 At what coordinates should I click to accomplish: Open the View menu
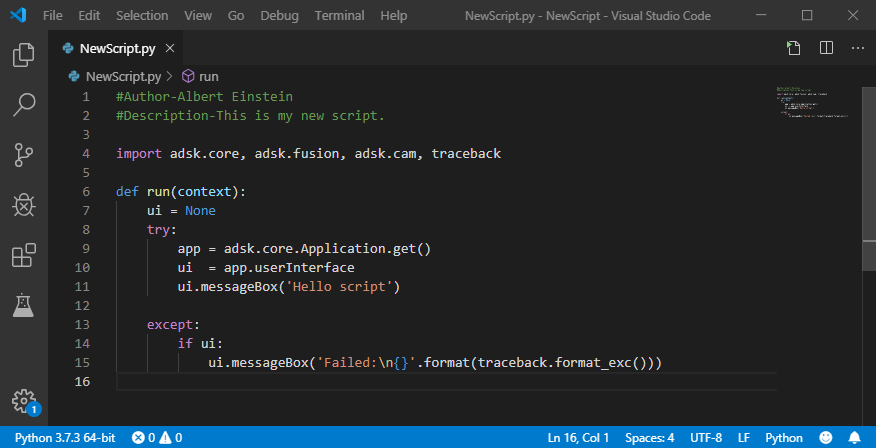pyautogui.click(x=198, y=16)
